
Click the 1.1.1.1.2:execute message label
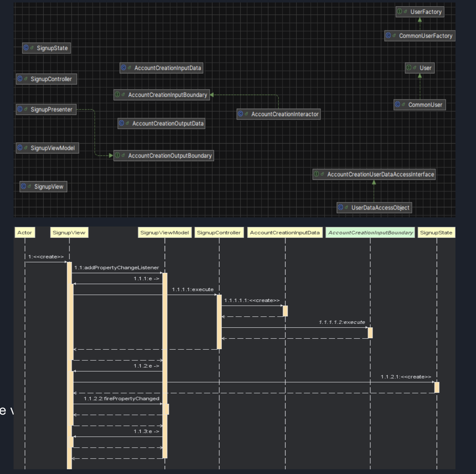341,322
